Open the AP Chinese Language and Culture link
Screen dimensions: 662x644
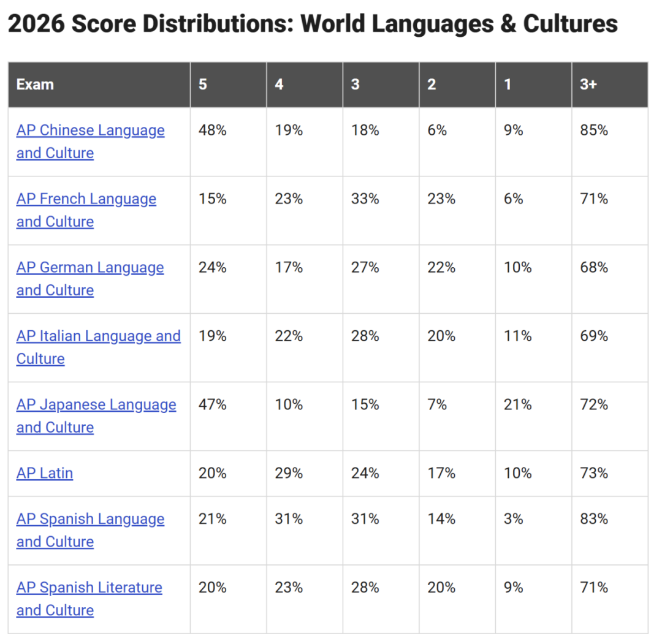pos(90,142)
